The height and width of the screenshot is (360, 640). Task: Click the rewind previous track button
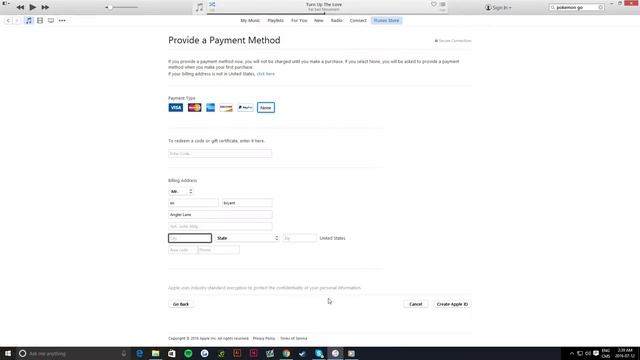[x=20, y=7]
